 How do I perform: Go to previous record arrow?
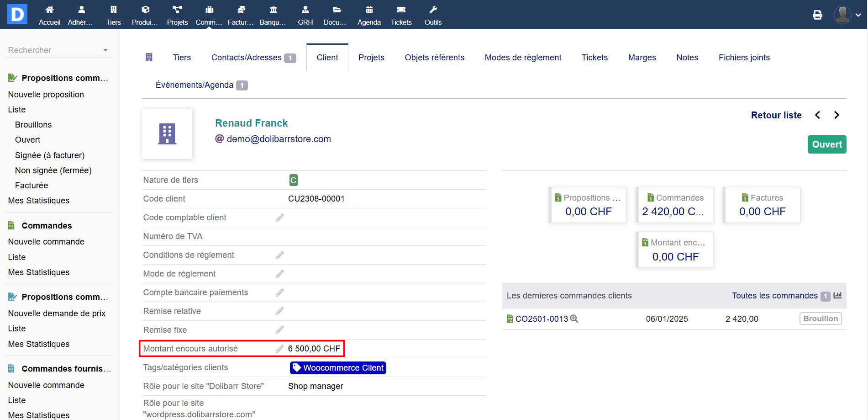(x=818, y=115)
